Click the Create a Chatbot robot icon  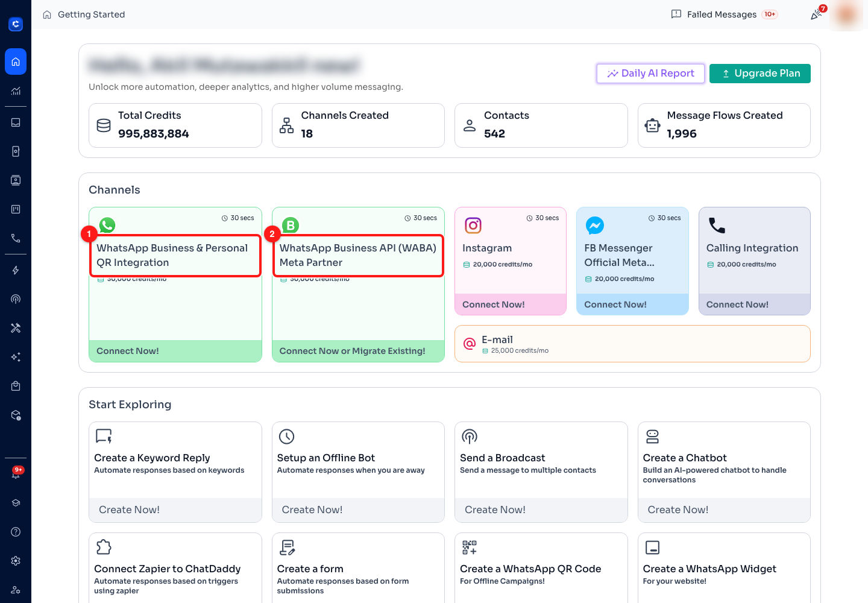pyautogui.click(x=652, y=436)
